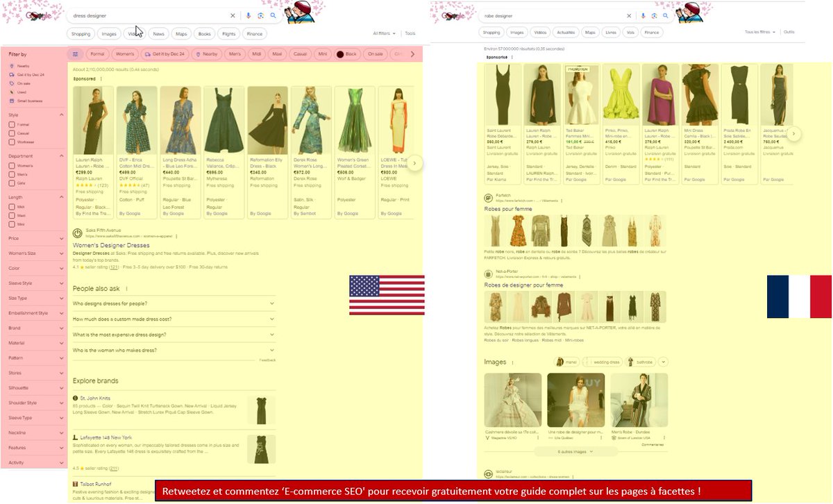The width and height of the screenshot is (833, 504).
Task: Clear the 'dress designer' search box
Action: (233, 15)
